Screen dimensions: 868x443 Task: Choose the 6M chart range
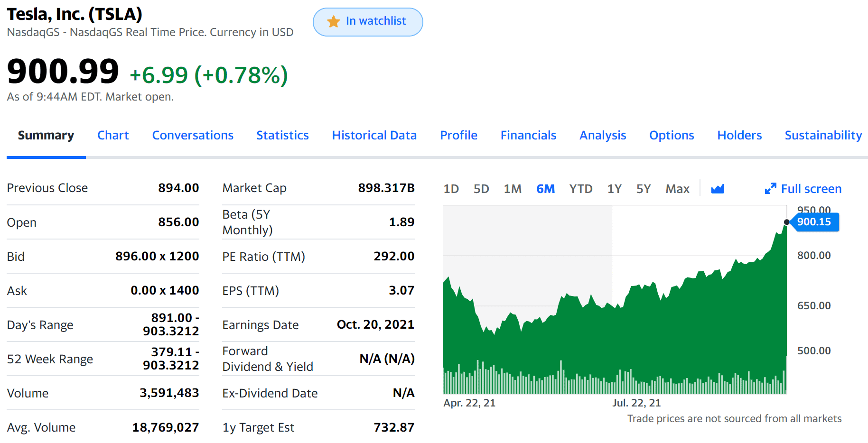pyautogui.click(x=545, y=189)
